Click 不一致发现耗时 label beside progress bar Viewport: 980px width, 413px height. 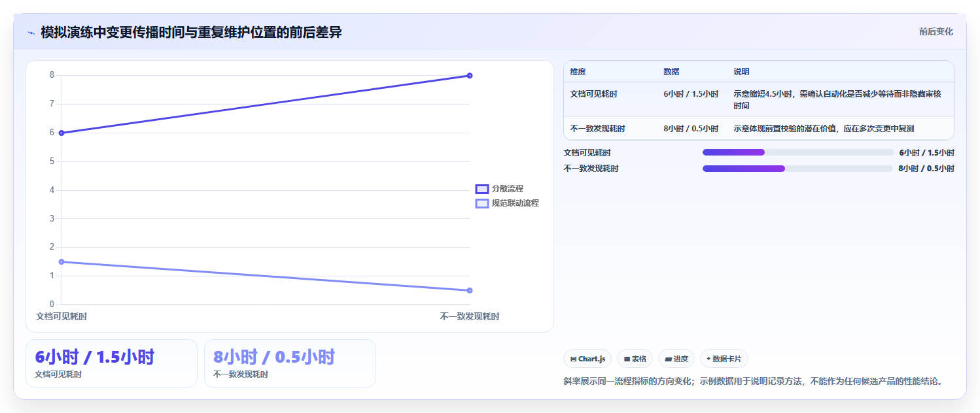(591, 169)
